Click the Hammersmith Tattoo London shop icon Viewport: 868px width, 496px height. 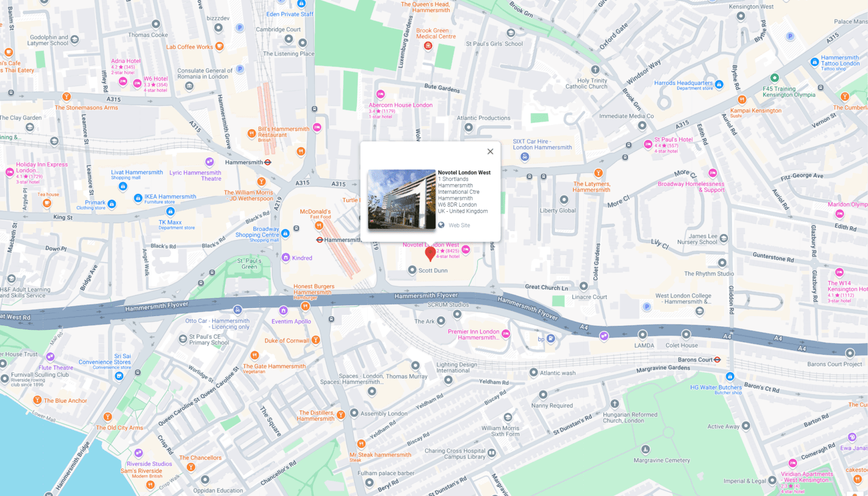[x=815, y=62]
